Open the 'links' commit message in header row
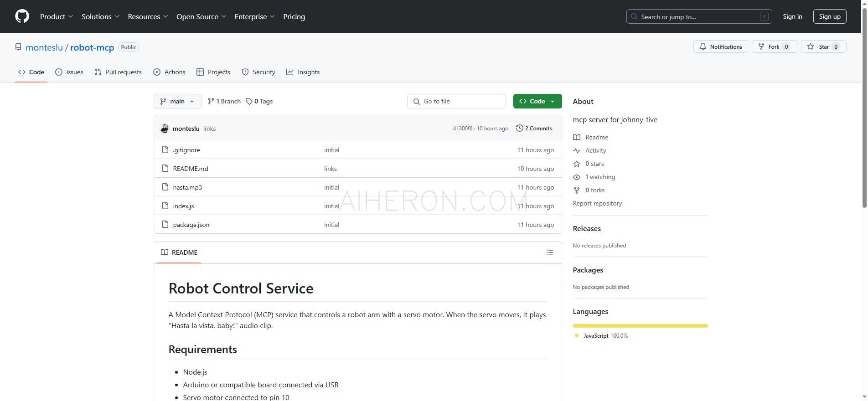 tap(210, 129)
